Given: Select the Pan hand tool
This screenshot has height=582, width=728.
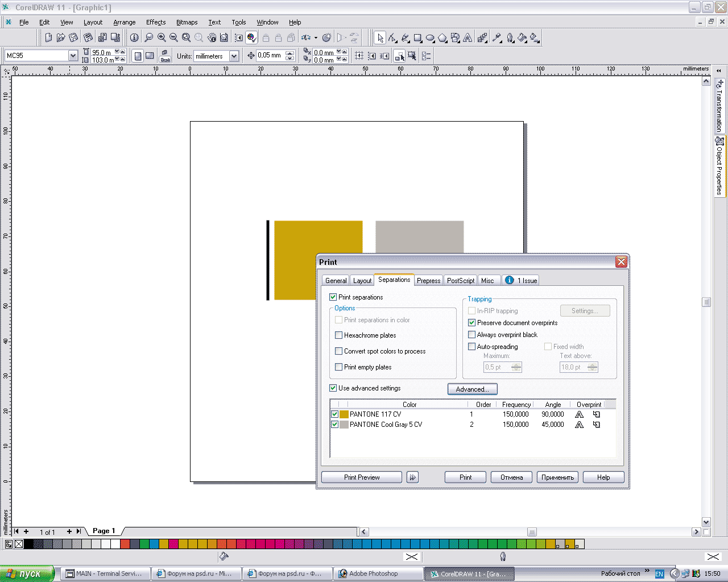Looking at the screenshot, I should [x=212, y=38].
